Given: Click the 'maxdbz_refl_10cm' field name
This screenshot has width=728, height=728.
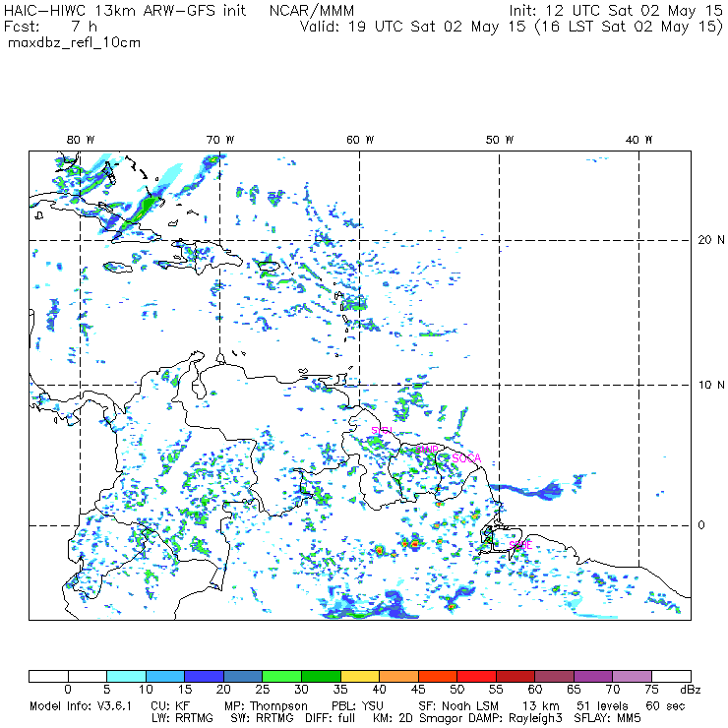Looking at the screenshot, I should [x=75, y=43].
